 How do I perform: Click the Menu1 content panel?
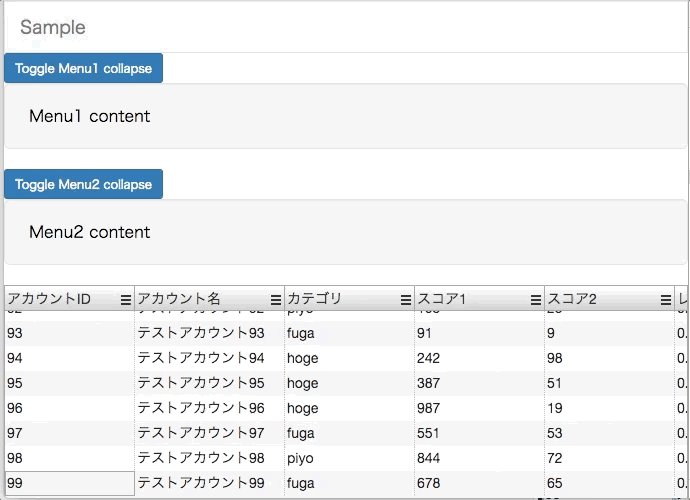[x=345, y=116]
